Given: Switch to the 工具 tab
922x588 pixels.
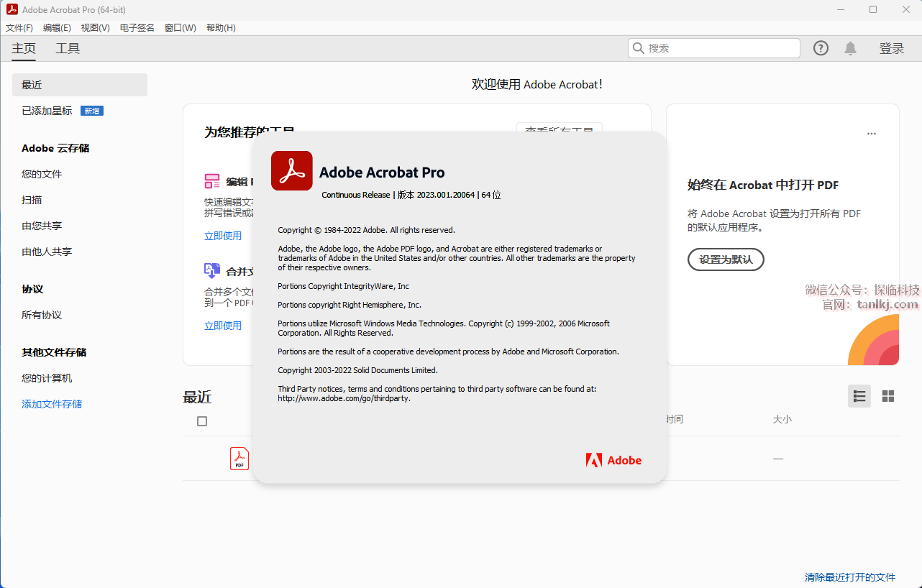Looking at the screenshot, I should point(68,49).
